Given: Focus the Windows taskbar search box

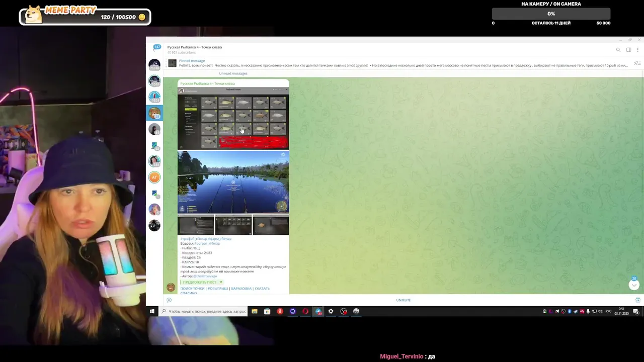Looking at the screenshot, I should (203, 311).
